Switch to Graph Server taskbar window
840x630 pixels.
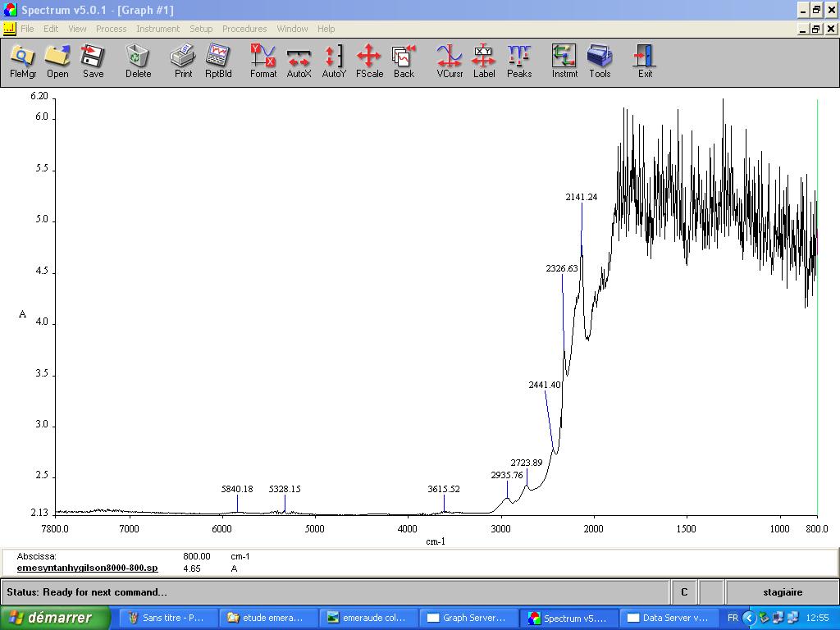(466, 618)
